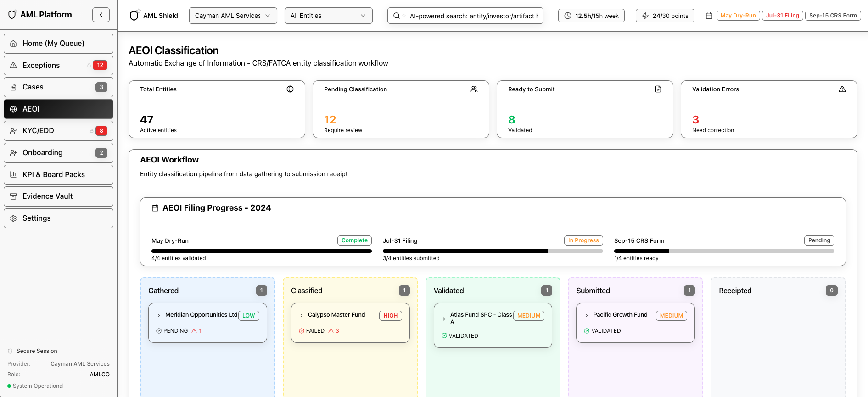Click the 12.5h/15h week time tracker
The height and width of the screenshot is (397, 868).
(x=591, y=16)
